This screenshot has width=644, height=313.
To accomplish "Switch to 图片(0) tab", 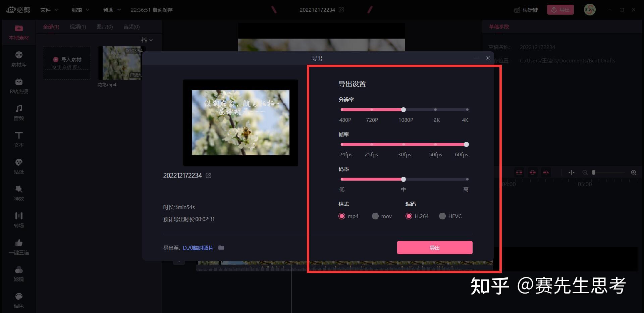I will pyautogui.click(x=105, y=27).
